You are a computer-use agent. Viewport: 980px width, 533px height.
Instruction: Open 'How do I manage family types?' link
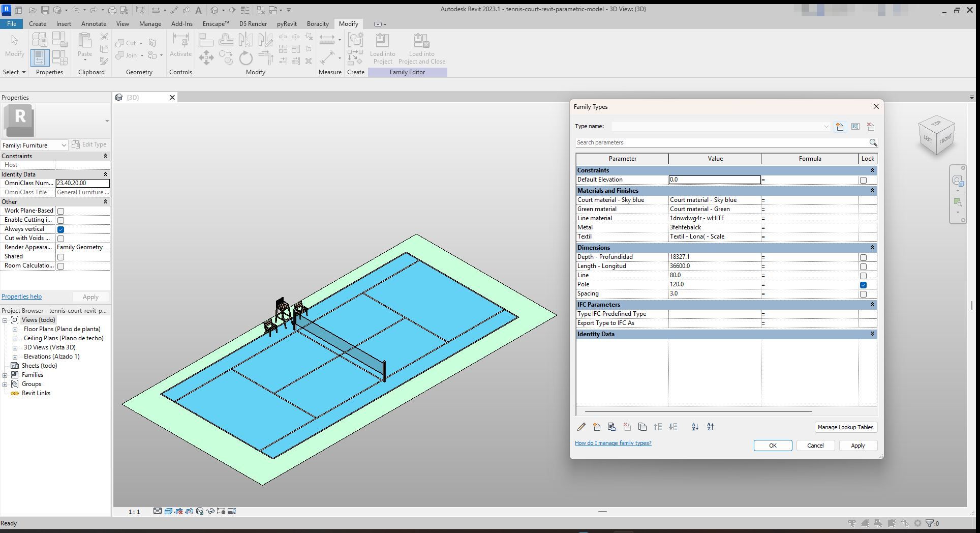click(x=613, y=443)
